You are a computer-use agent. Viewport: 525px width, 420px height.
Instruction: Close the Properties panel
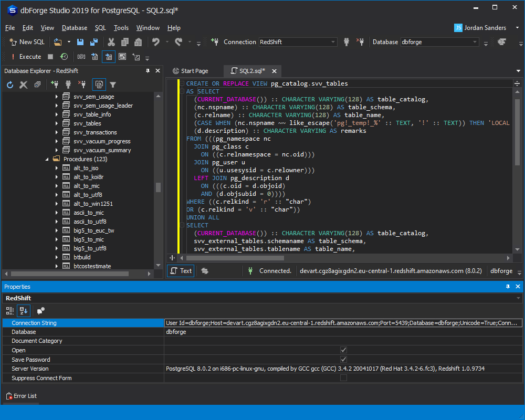point(518,287)
